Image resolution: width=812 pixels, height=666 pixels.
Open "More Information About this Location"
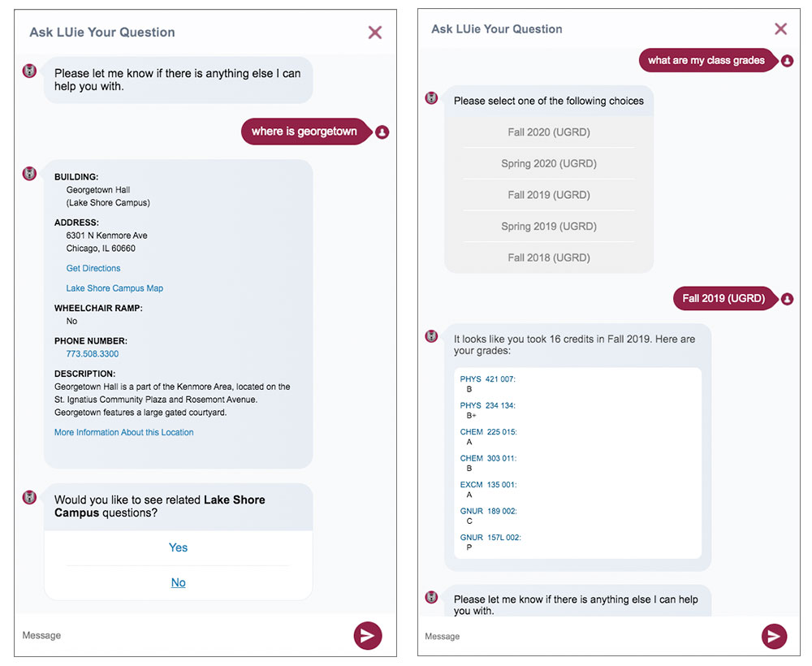123,432
